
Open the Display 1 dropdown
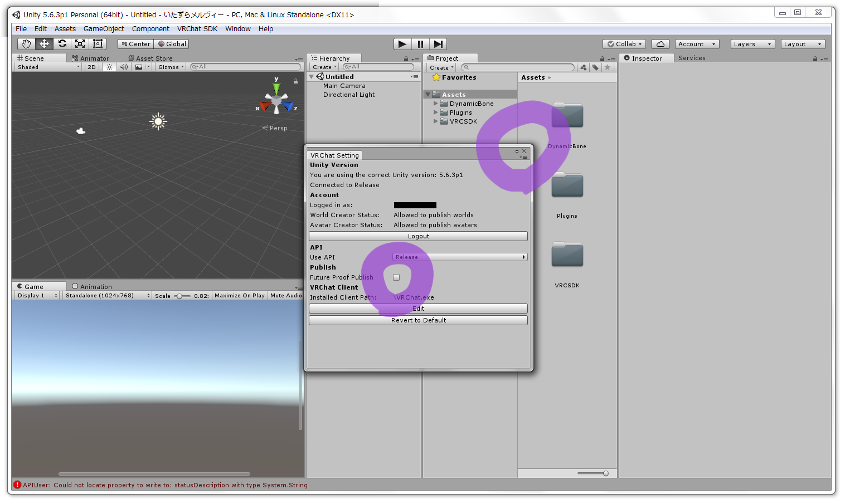(37, 296)
